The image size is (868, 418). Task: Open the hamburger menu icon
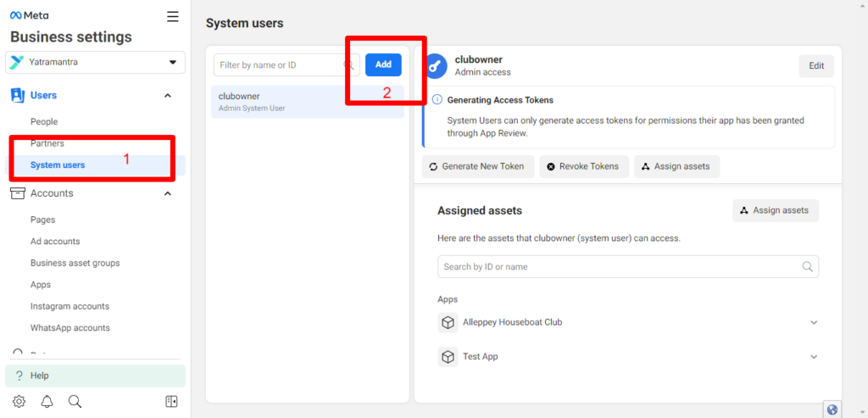(x=173, y=17)
